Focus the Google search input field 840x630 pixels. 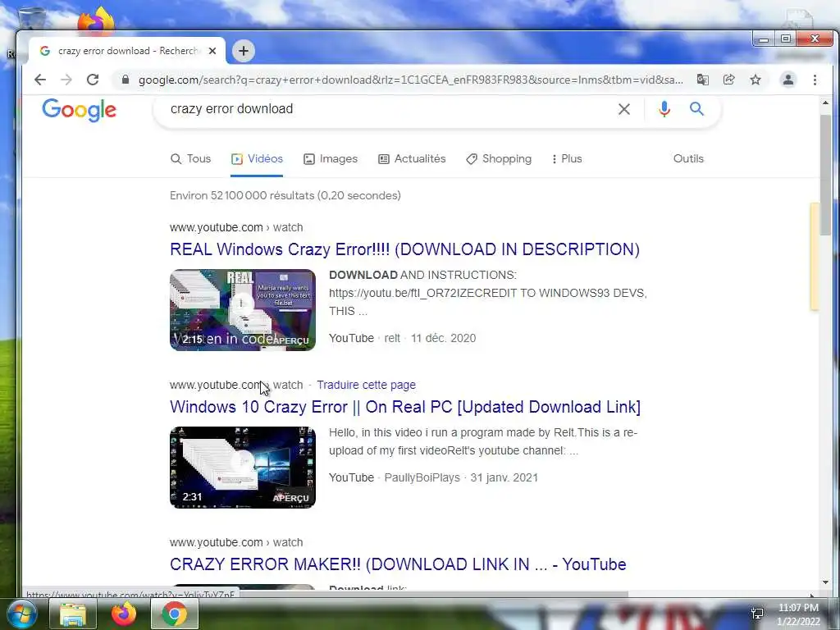tap(391, 109)
